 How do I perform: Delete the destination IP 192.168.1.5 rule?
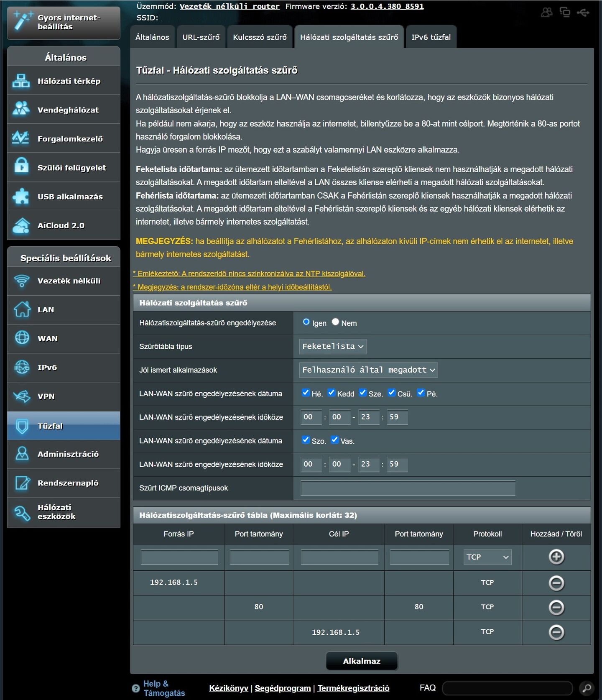(556, 632)
